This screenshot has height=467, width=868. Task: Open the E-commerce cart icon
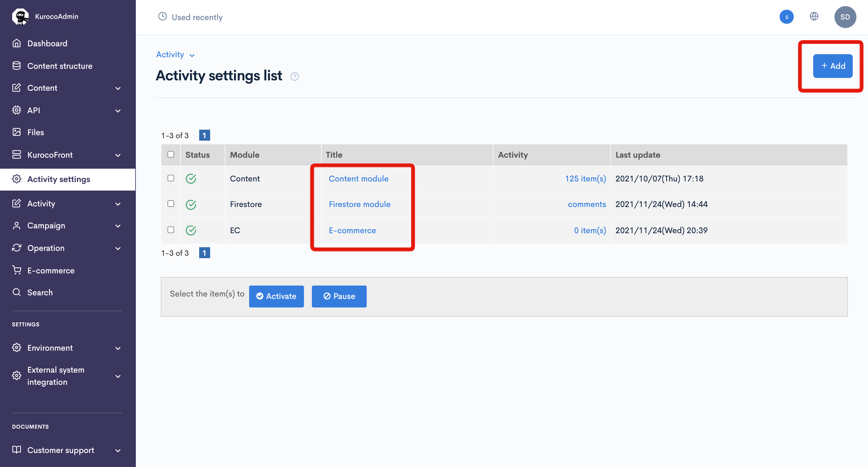pyautogui.click(x=17, y=270)
